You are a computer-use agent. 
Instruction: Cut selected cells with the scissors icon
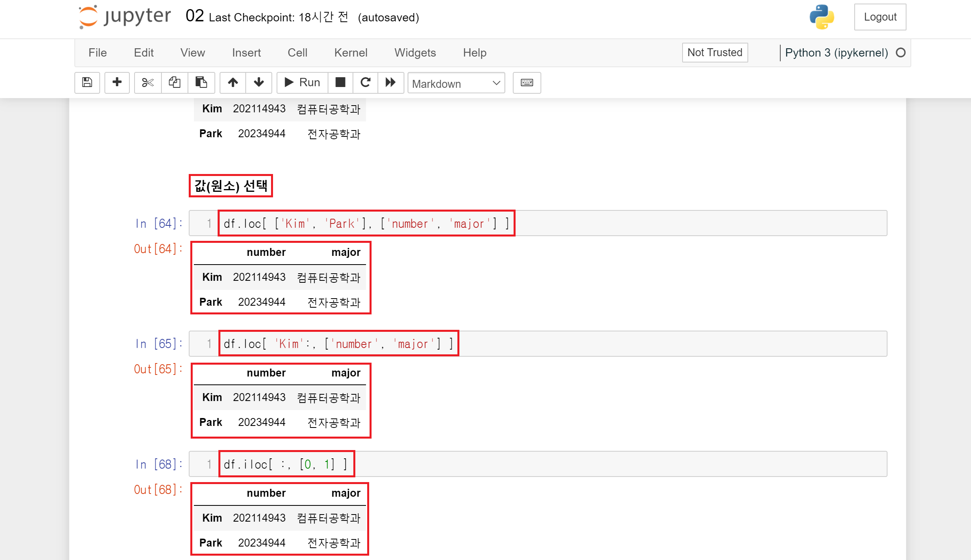point(148,82)
